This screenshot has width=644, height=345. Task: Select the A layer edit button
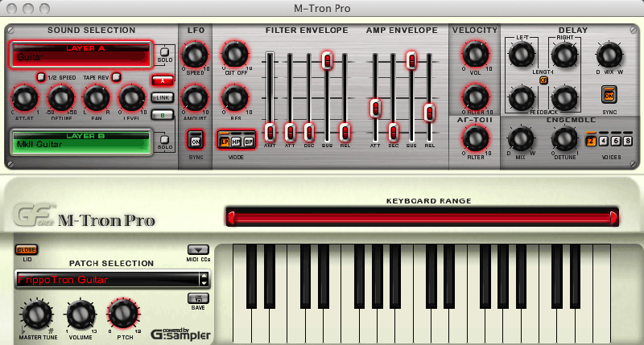pyautogui.click(x=163, y=80)
